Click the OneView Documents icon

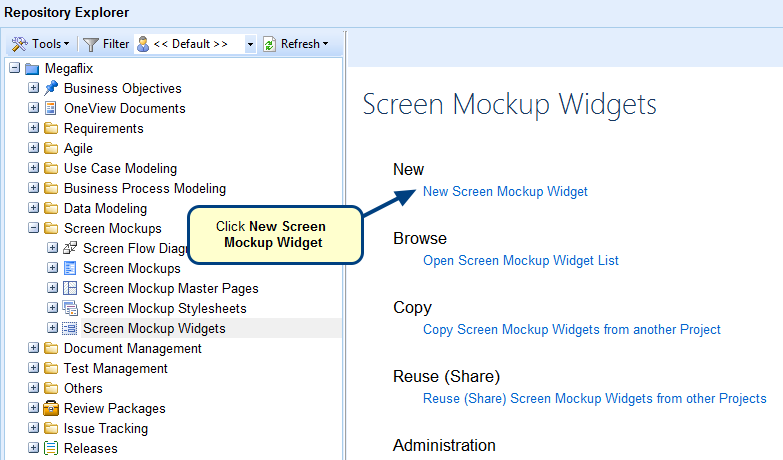pos(51,108)
